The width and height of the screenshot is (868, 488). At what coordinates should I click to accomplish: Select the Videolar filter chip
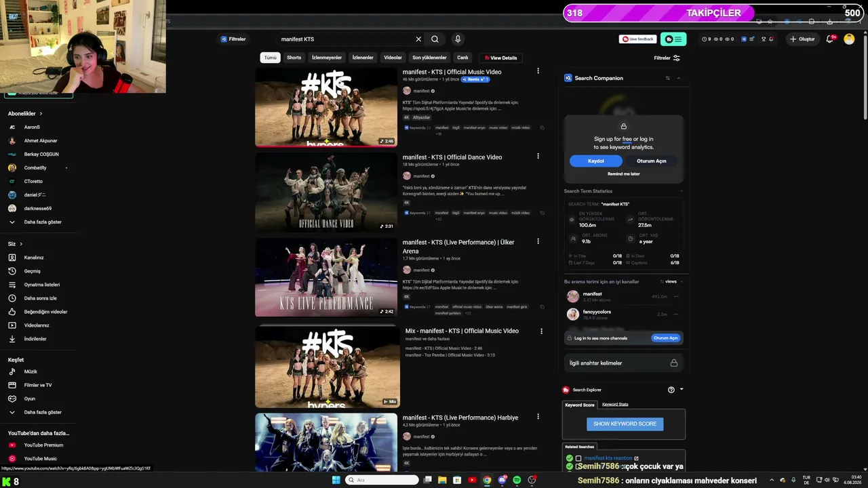click(x=393, y=58)
